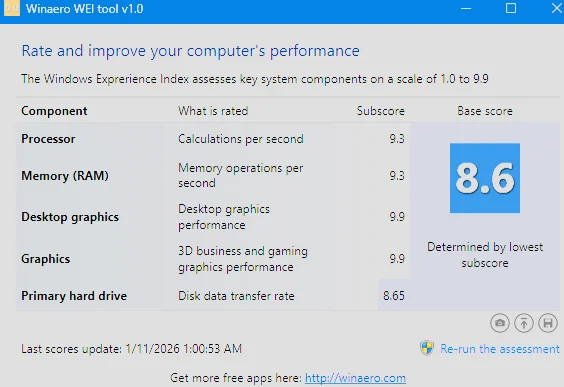Click the Winaero app icon in title bar
564x387 pixels.
12,9
